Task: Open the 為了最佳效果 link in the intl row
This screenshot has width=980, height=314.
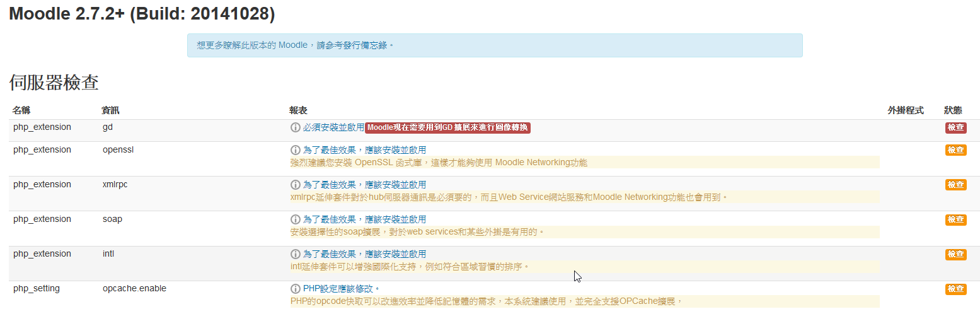Action: point(364,254)
